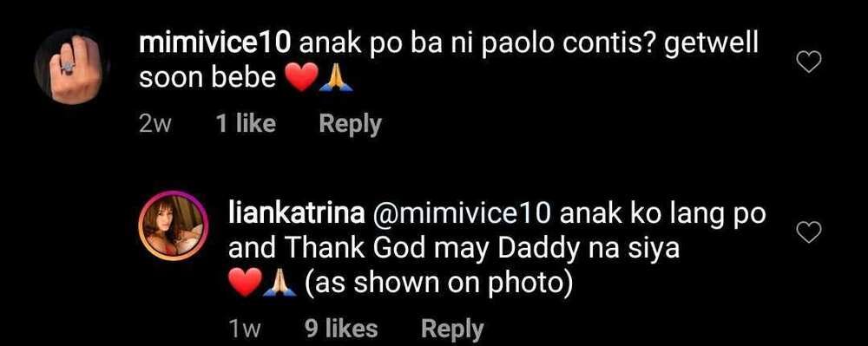Like mimivice10's comment with the heart icon
The image size is (868, 346).
click(x=808, y=63)
